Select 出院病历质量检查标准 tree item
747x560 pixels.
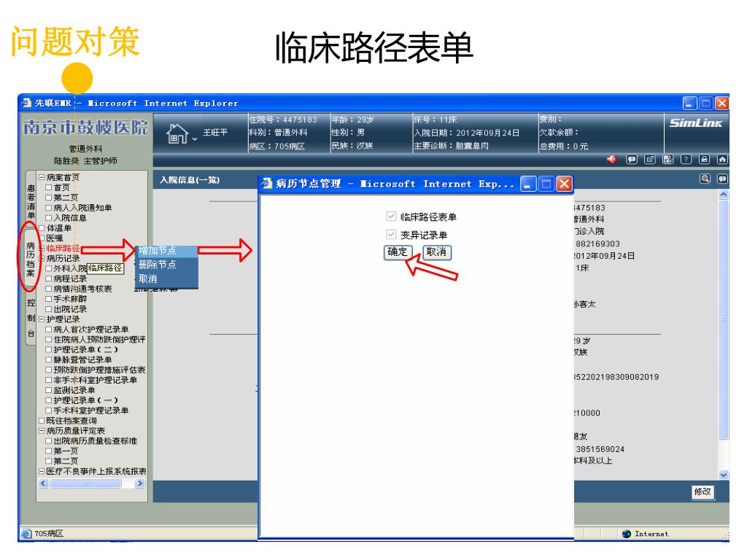pos(96,441)
